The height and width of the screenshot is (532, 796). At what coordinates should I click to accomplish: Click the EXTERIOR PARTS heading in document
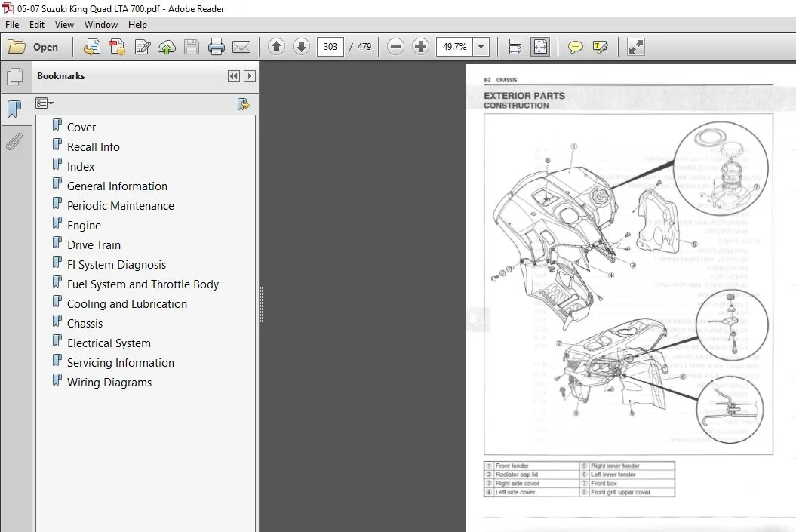coord(524,96)
